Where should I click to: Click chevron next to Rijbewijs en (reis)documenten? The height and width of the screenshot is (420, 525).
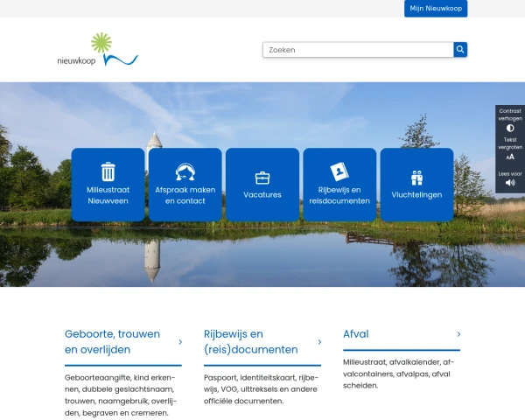[319, 342]
